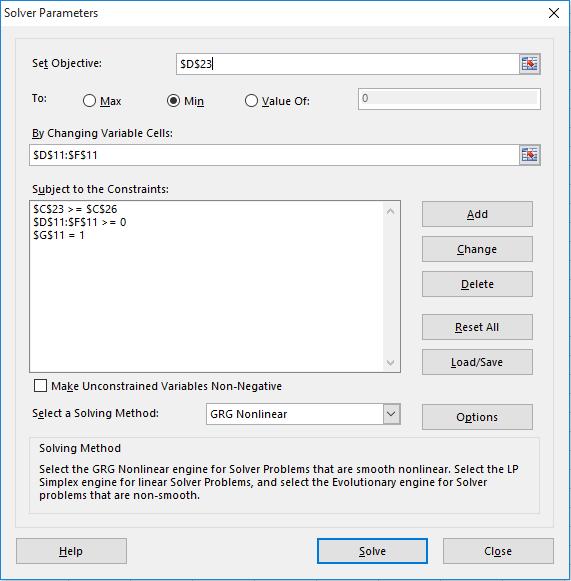
Task: Click the range selector icon for Set Objective
Action: [x=529, y=64]
